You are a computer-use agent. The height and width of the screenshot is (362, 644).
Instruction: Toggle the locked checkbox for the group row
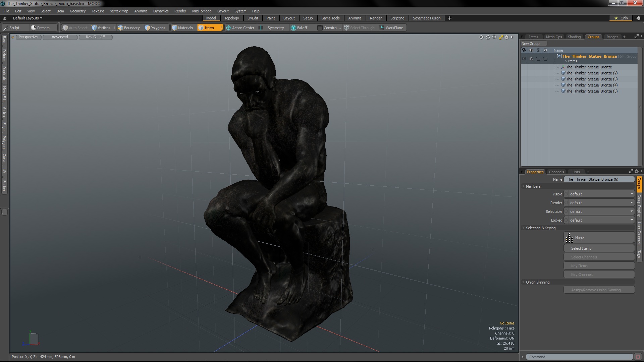point(545,59)
